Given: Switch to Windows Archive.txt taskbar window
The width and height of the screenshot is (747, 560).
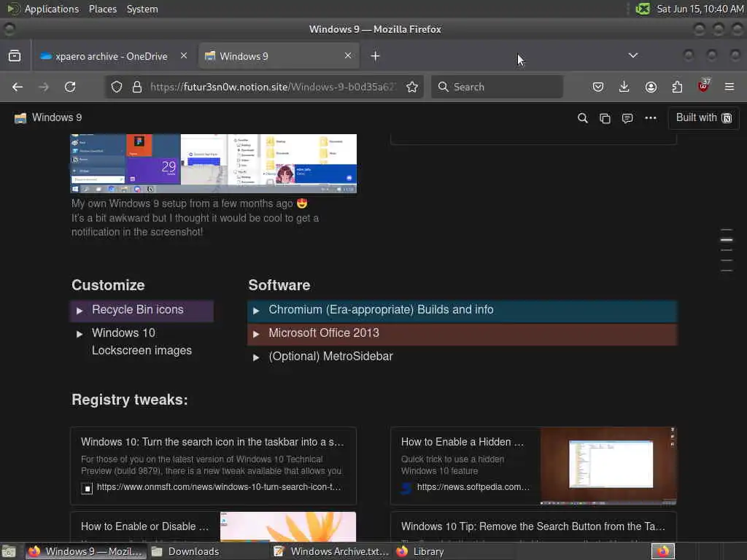Looking at the screenshot, I should click(332, 551).
